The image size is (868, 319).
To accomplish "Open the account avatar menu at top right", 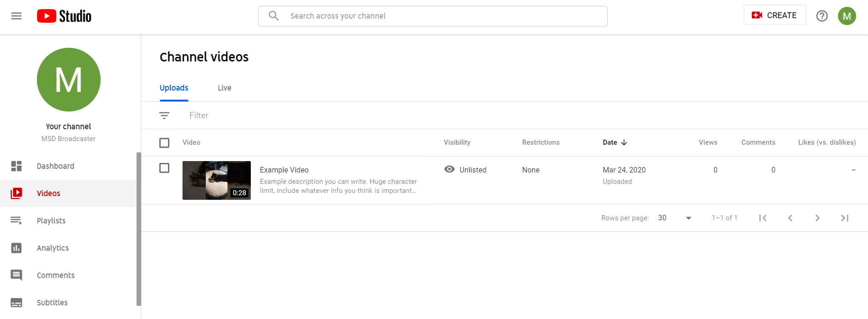I will coord(847,16).
